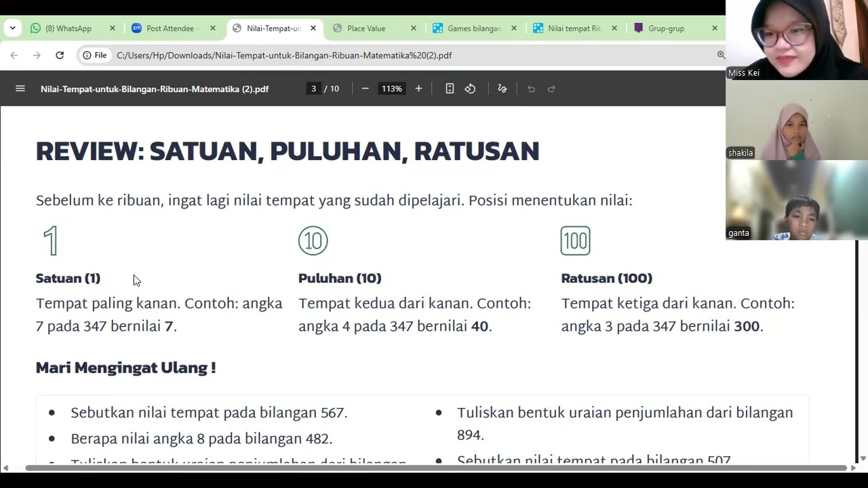Image resolution: width=868 pixels, height=488 pixels.
Task: Select the Nilai-Tempat-un PDF tab
Action: tap(274, 28)
